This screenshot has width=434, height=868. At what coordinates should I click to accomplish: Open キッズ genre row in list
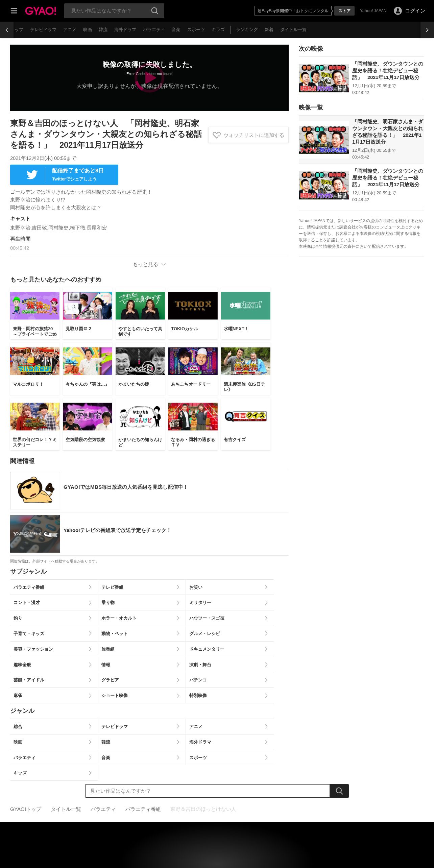(x=54, y=773)
